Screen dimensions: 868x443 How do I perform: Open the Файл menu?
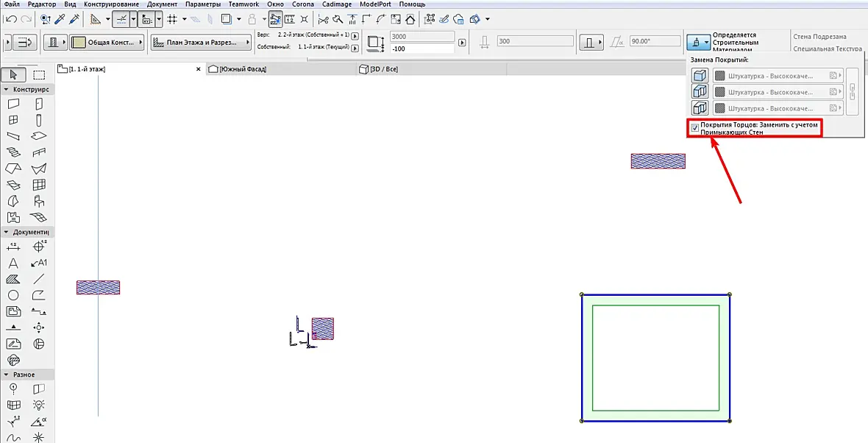pos(12,4)
